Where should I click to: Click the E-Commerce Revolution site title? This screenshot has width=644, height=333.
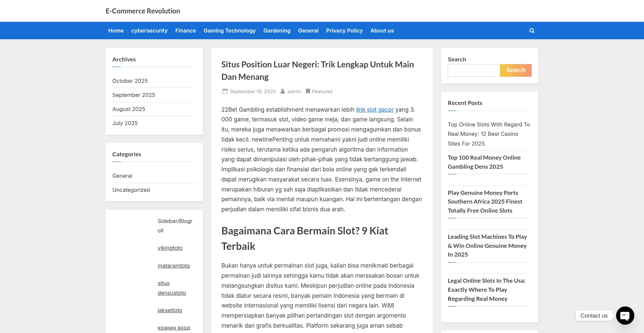[x=143, y=11]
